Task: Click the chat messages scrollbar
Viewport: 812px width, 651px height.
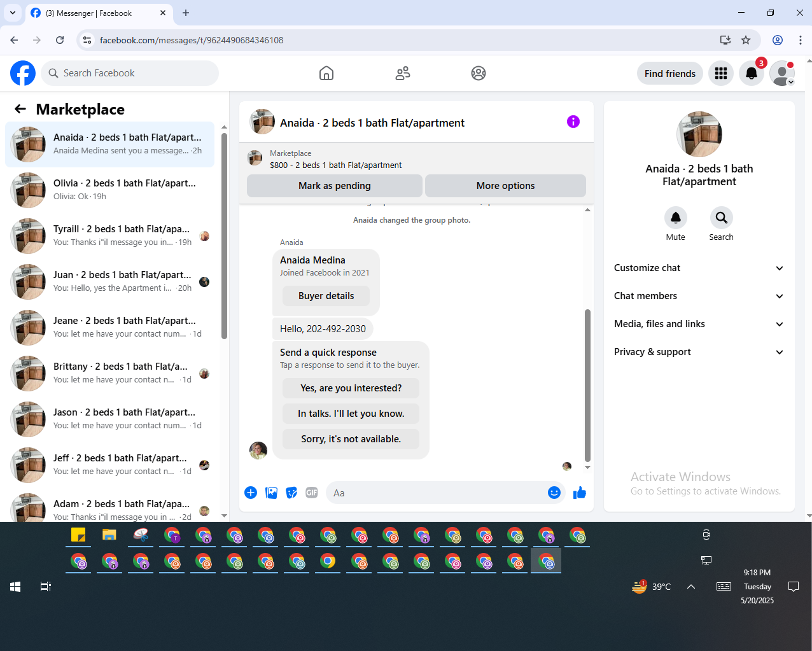Action: pos(587,385)
